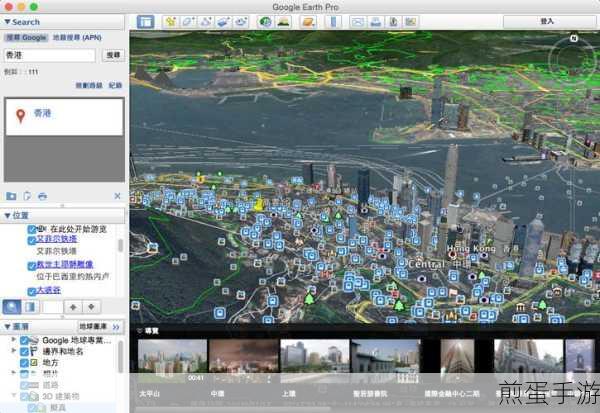600x413 pixels.
Task: Select the 香港 search result text
Action: tap(42, 113)
